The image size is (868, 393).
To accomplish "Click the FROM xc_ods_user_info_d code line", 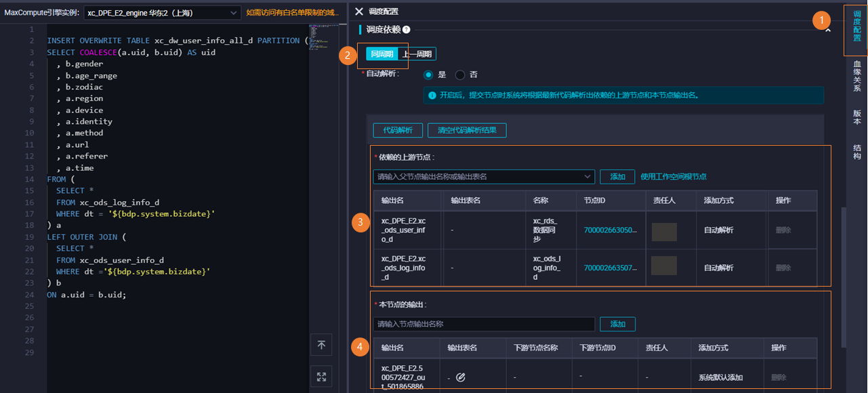I will pyautogui.click(x=110, y=260).
